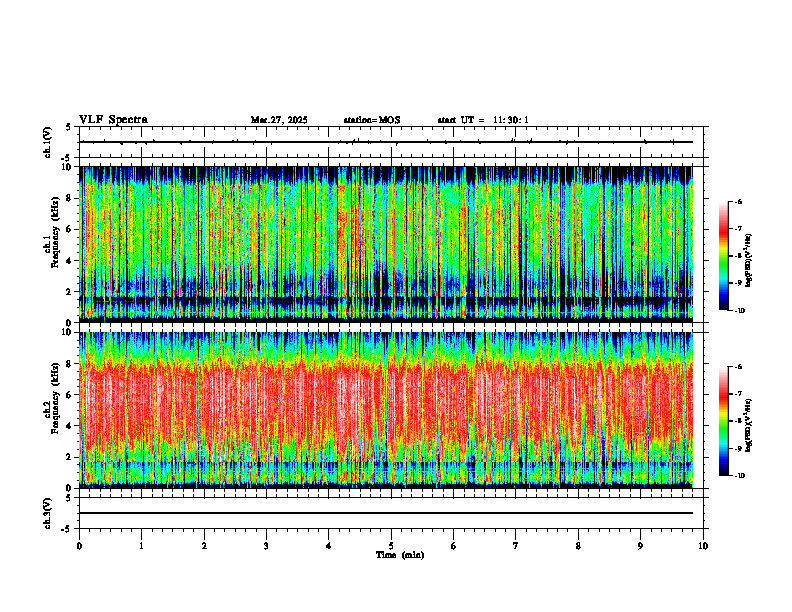Image resolution: width=792 pixels, height=612 pixels.
Task: Click the 'ch.1(V)' waveform axis label
Action: pyautogui.click(x=47, y=142)
